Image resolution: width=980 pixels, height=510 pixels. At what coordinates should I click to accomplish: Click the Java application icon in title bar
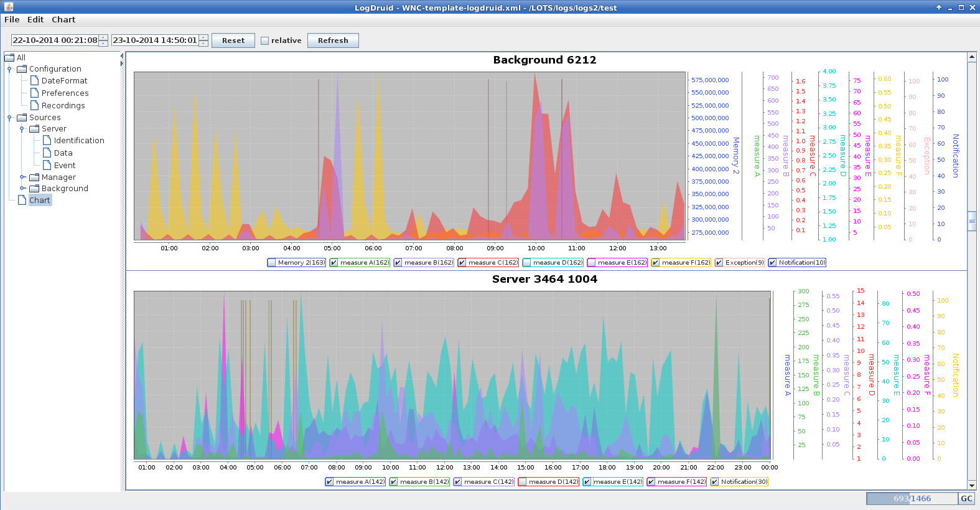click(x=8, y=7)
